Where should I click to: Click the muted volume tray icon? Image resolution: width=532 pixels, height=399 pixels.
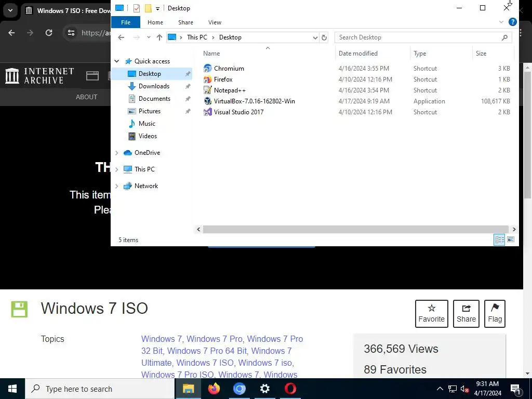[x=464, y=389]
